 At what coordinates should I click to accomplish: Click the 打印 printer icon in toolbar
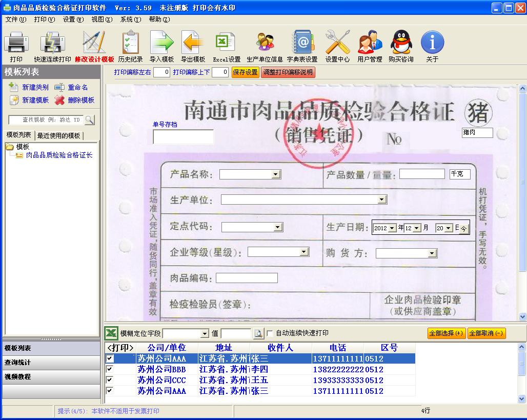[16, 43]
